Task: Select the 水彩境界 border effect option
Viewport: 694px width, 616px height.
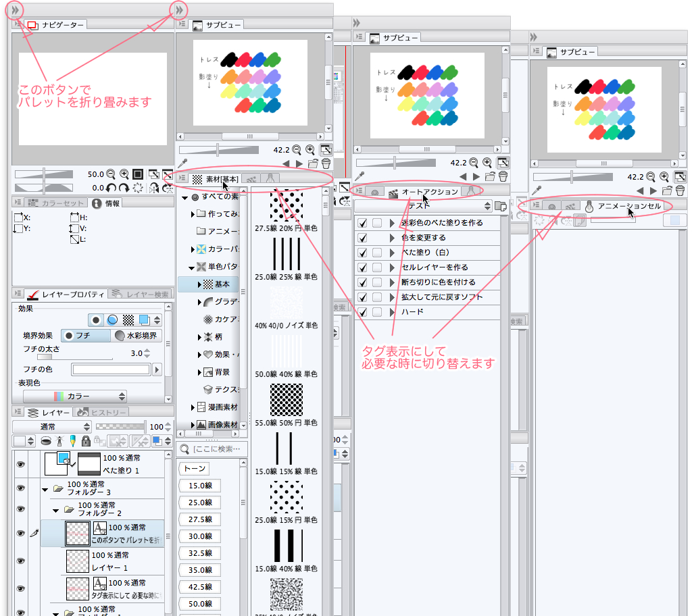Action: coord(137,336)
